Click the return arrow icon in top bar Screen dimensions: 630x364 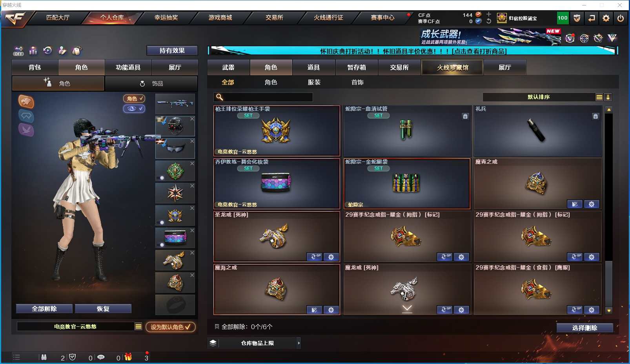[x=592, y=18]
